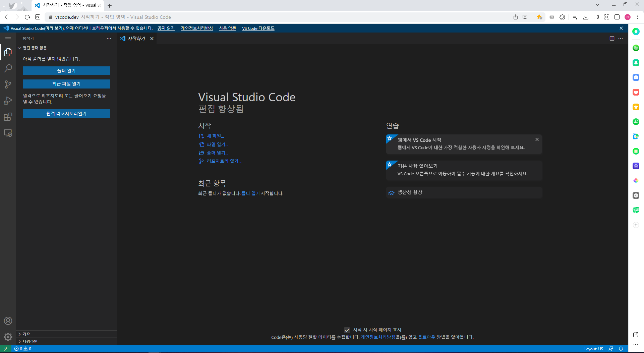
Task: Open VS Code 다운로드 link
Action: pyautogui.click(x=258, y=28)
